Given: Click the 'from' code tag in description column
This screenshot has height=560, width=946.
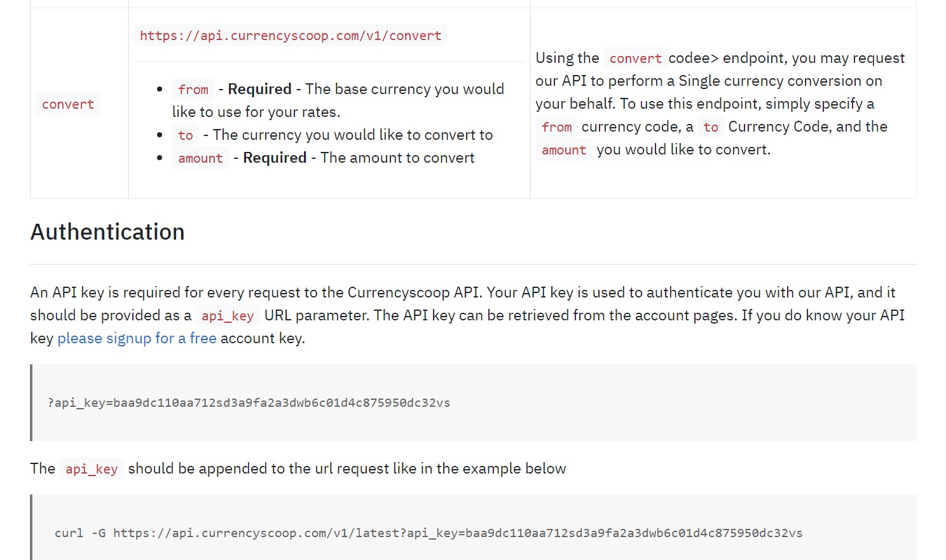Looking at the screenshot, I should (556, 126).
